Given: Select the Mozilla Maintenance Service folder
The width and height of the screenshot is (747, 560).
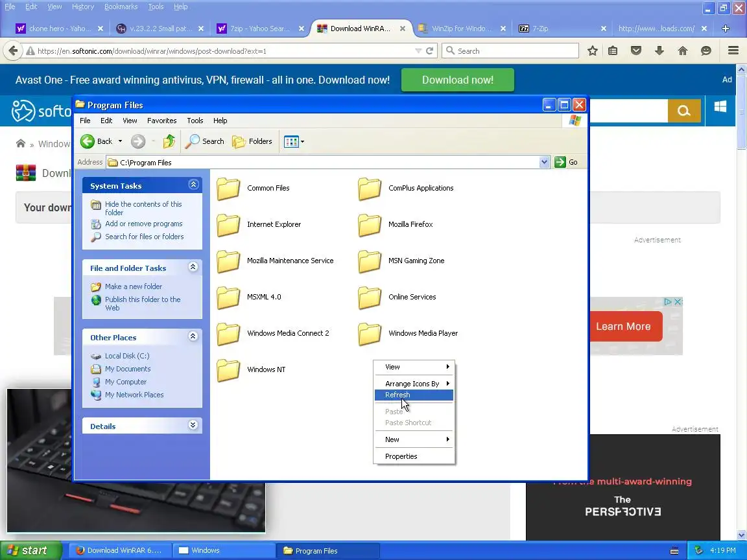Looking at the screenshot, I should [229, 261].
